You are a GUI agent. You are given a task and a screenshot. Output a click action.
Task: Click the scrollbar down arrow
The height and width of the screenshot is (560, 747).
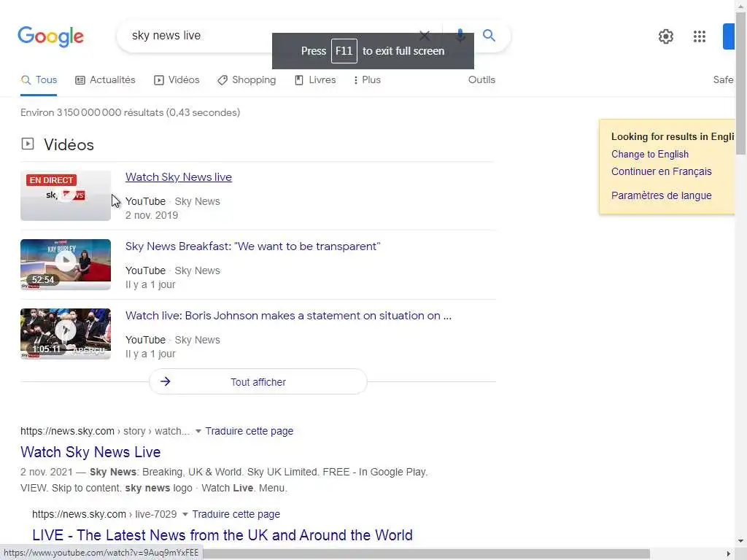pos(740,541)
